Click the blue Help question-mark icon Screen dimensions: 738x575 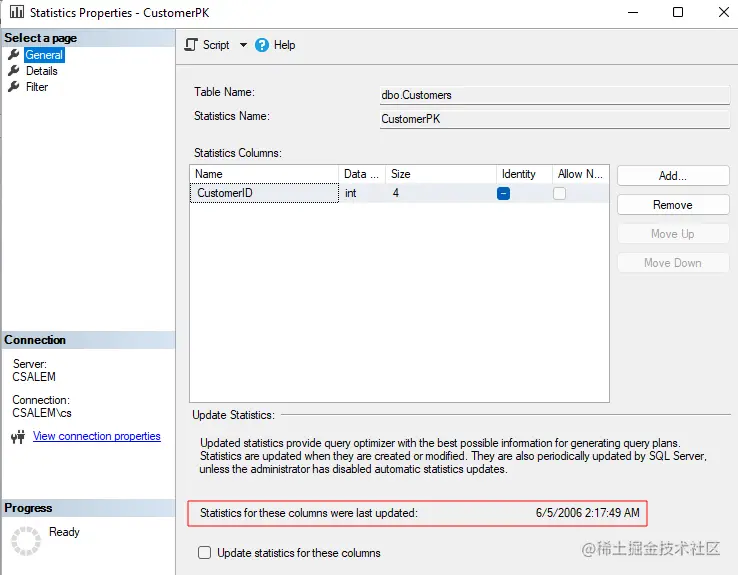point(262,45)
